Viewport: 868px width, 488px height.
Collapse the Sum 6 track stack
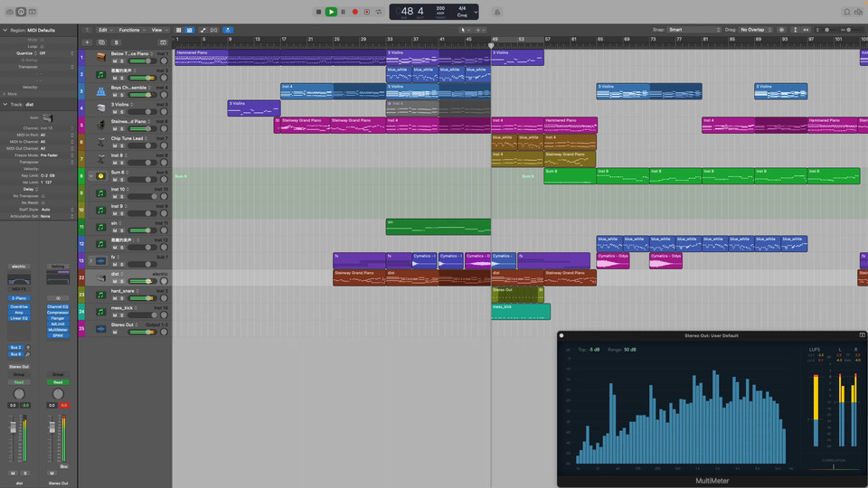point(91,176)
